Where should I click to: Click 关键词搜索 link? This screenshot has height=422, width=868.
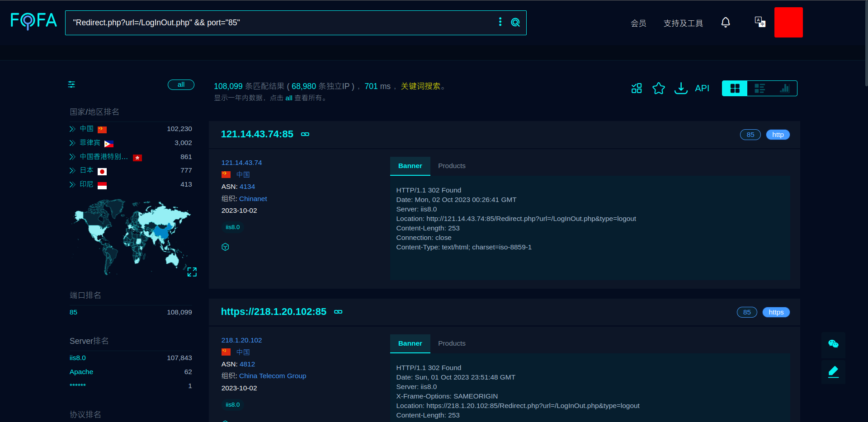(x=420, y=86)
